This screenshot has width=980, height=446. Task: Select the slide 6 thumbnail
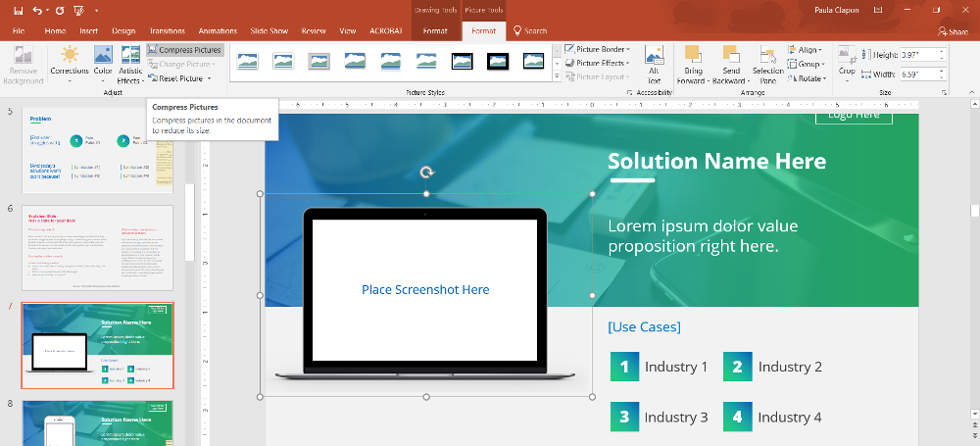coord(97,248)
